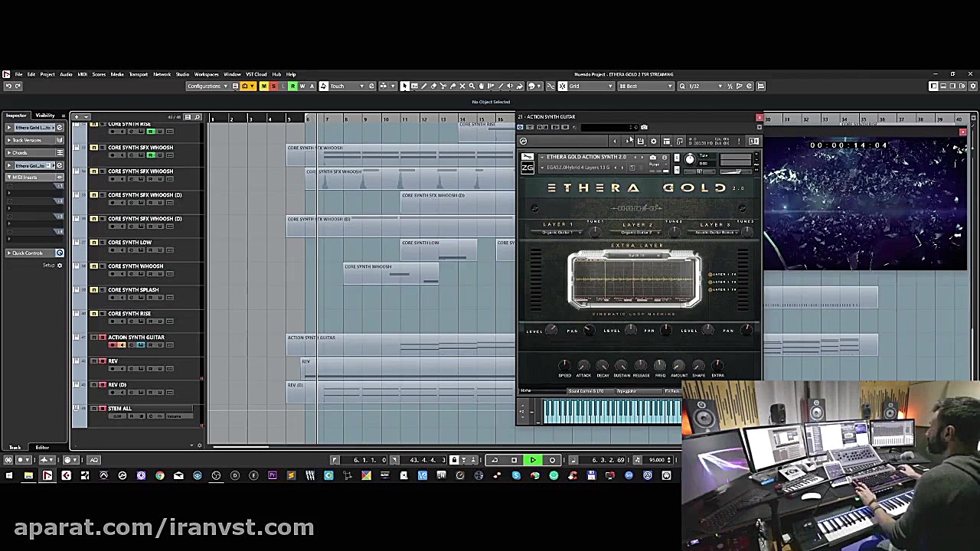This screenshot has height=551, width=980.
Task: Select the REV (D) track
Action: pyautogui.click(x=117, y=385)
